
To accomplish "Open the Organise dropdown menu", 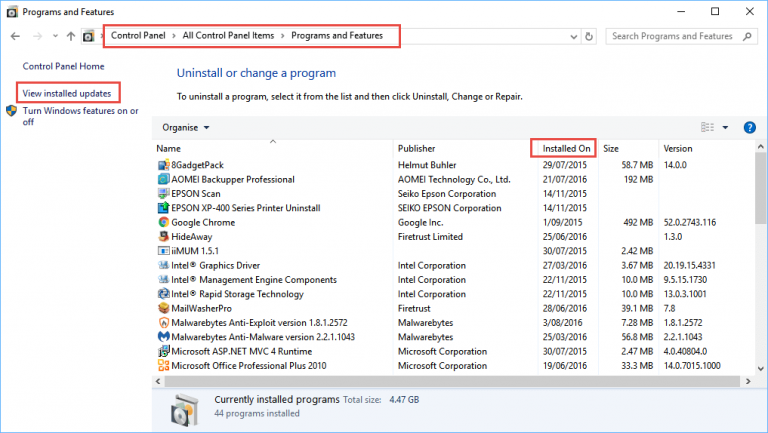I will tap(186, 127).
